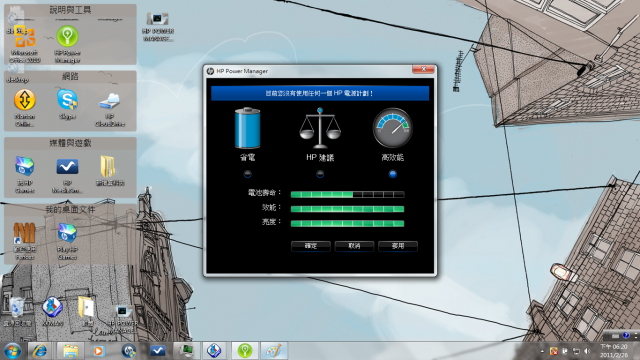Image resolution: width=640 pixels, height=360 pixels.
Task: Click the 電池壽命 battery life level bar
Action: coord(347,195)
